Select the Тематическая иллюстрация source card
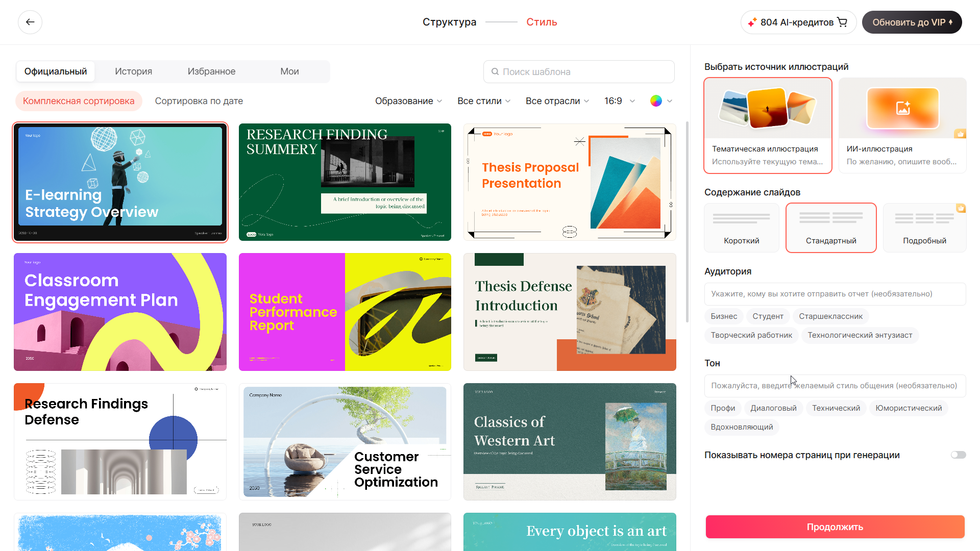Image resolution: width=980 pixels, height=551 pixels. [768, 125]
